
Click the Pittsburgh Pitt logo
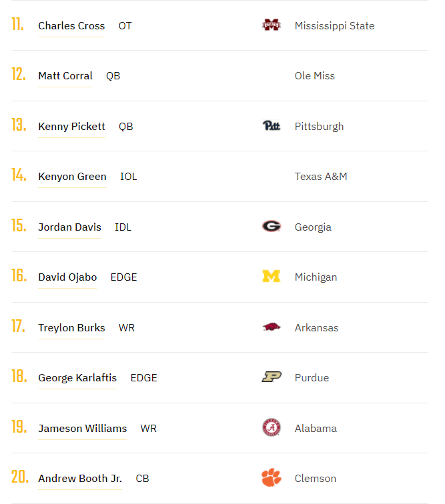point(272,126)
